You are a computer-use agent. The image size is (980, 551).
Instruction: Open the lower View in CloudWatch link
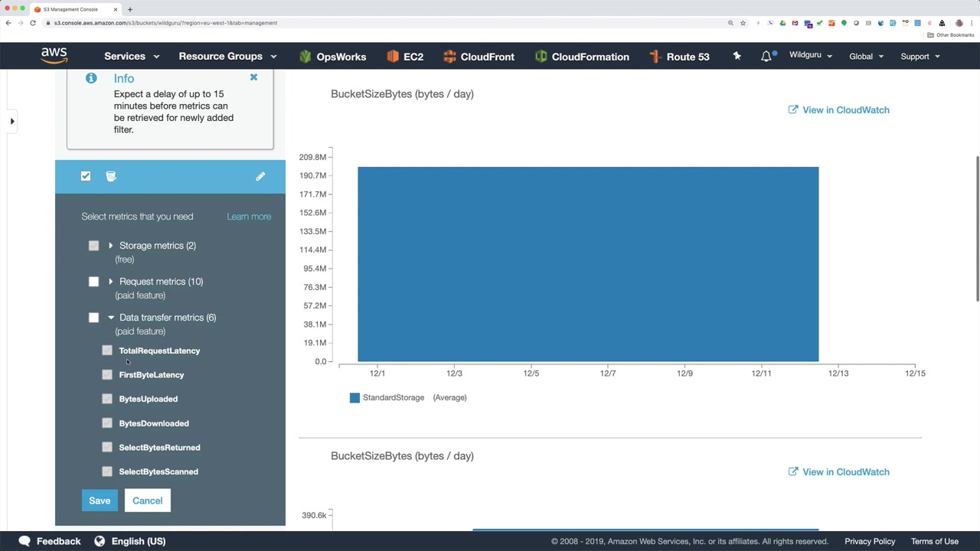click(x=838, y=472)
